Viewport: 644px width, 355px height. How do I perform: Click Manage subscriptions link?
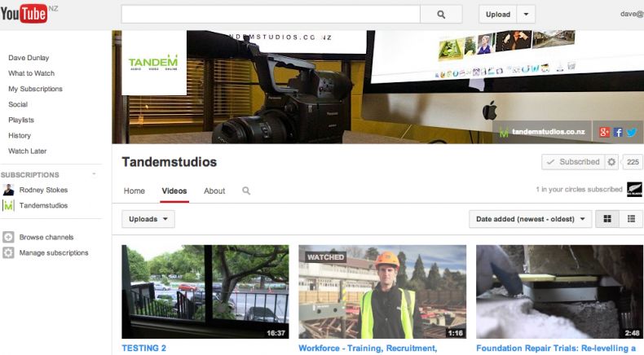(54, 252)
